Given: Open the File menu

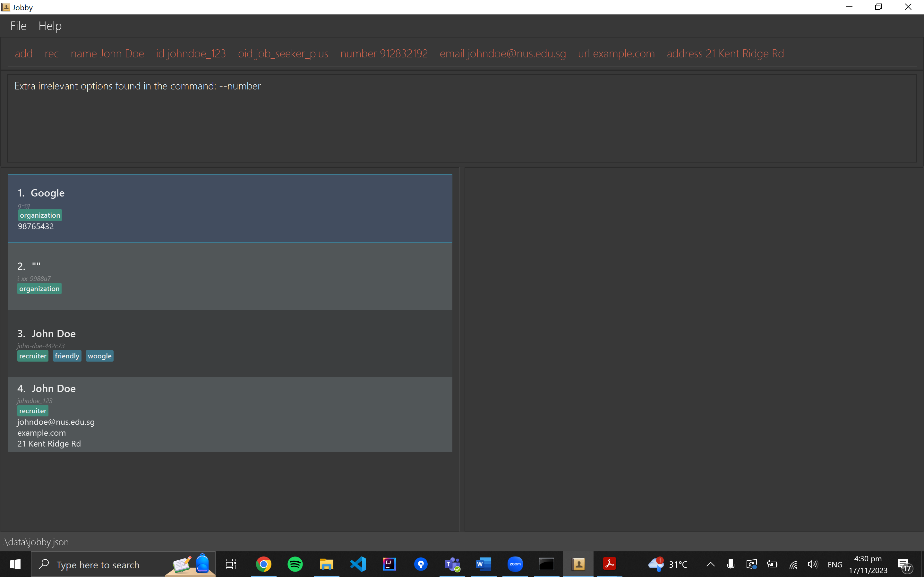Looking at the screenshot, I should [18, 26].
